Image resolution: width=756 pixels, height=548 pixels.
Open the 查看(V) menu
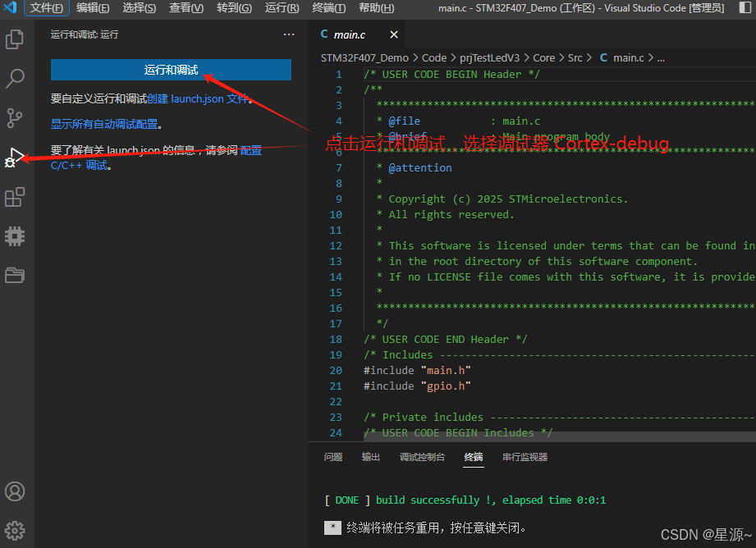186,7
